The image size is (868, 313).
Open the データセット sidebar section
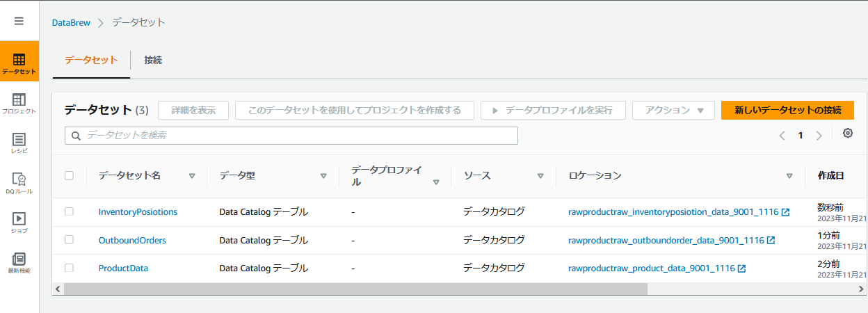tap(19, 62)
